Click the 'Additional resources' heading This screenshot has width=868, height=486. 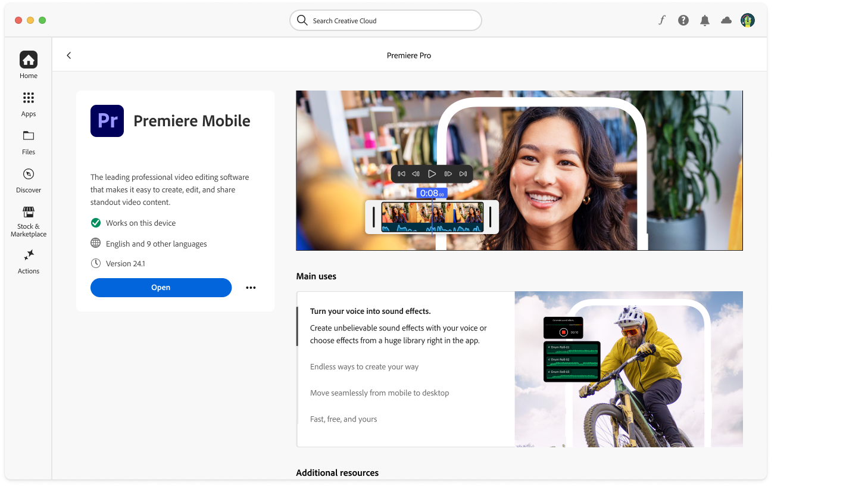coord(338,473)
